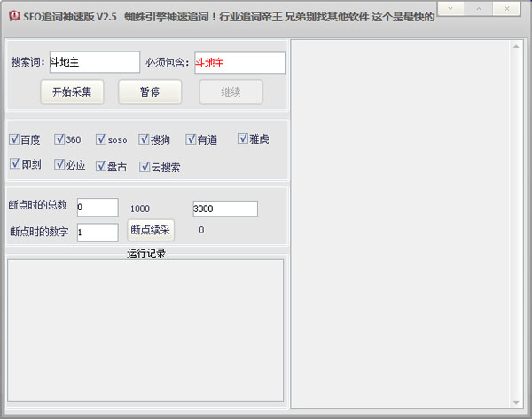This screenshot has width=532, height=419.
Task: Click the 运行记录 log text area
Action: 145,330
